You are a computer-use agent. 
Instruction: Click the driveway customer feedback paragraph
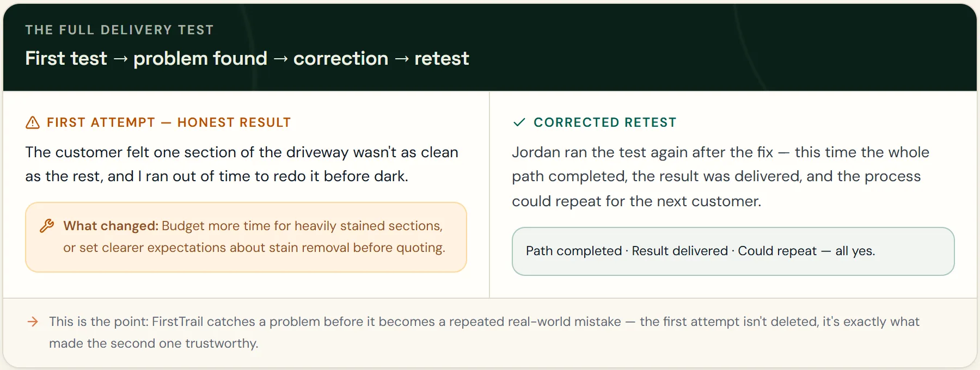(242, 164)
